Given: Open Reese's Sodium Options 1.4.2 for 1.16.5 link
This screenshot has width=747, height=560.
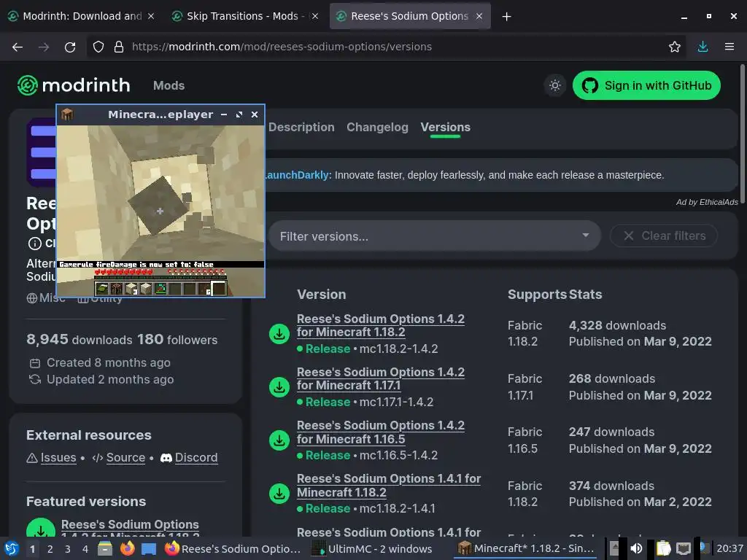Looking at the screenshot, I should point(380,432).
